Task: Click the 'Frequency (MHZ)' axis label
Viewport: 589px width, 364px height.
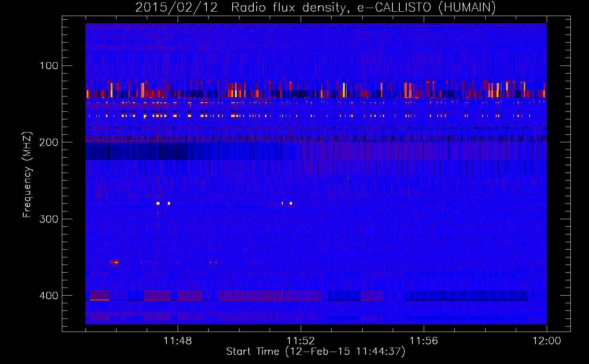Action: [x=27, y=175]
